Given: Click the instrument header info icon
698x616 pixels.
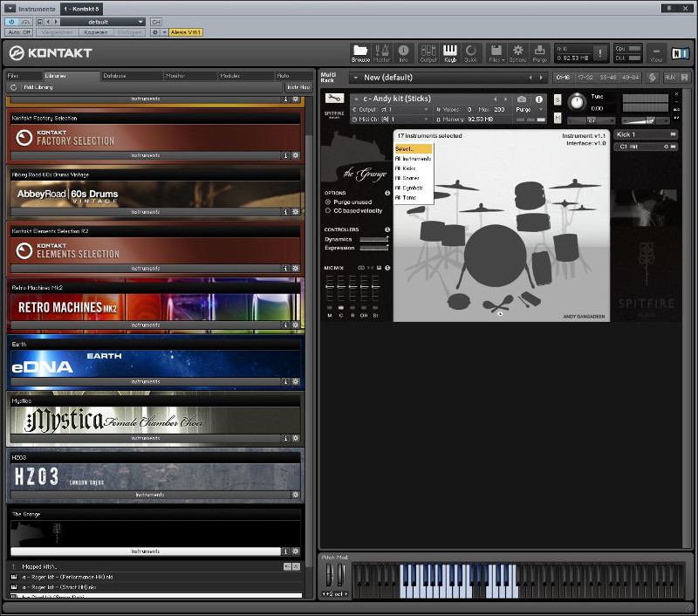Looking at the screenshot, I should point(538,99).
